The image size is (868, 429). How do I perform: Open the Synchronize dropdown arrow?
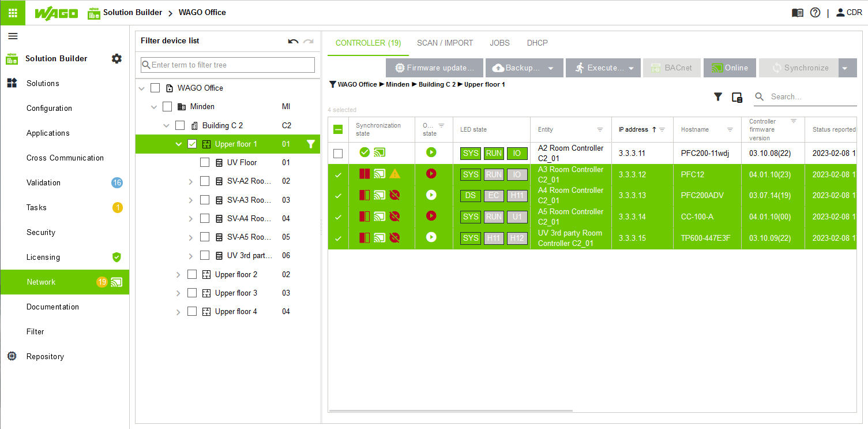pyautogui.click(x=845, y=68)
